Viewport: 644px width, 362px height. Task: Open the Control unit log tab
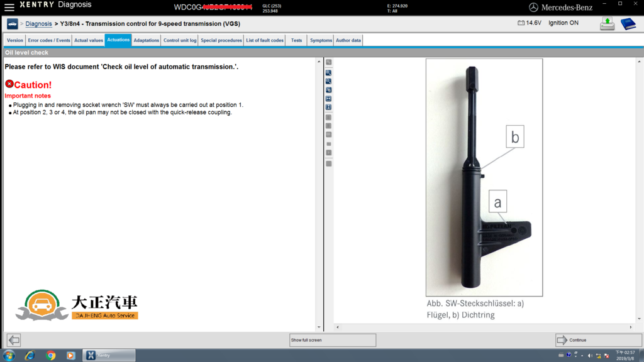(x=180, y=40)
